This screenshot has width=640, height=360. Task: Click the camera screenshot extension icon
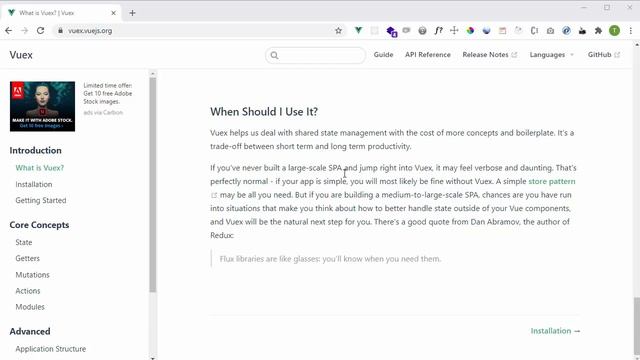[x=550, y=31]
